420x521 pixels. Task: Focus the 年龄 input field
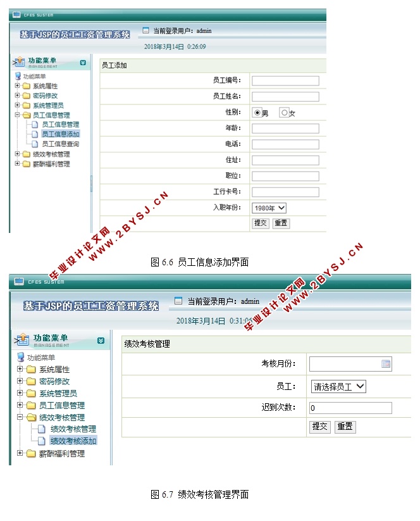point(285,129)
